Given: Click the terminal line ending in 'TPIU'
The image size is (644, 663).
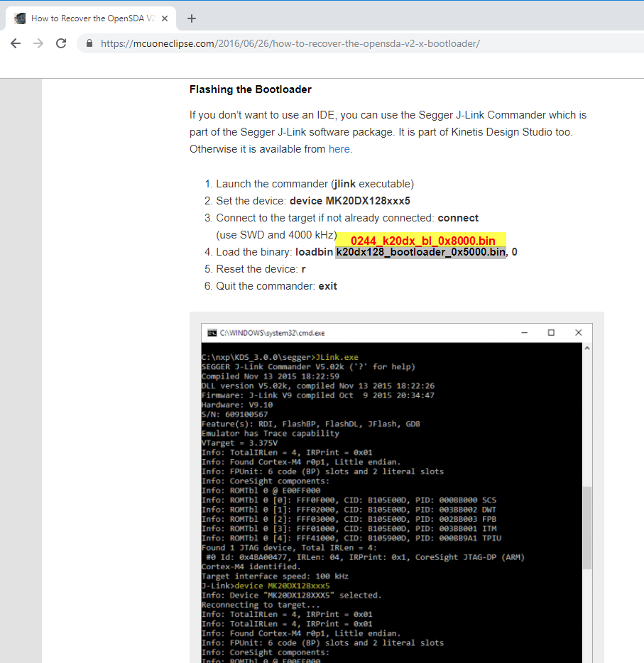Looking at the screenshot, I should (351, 538).
